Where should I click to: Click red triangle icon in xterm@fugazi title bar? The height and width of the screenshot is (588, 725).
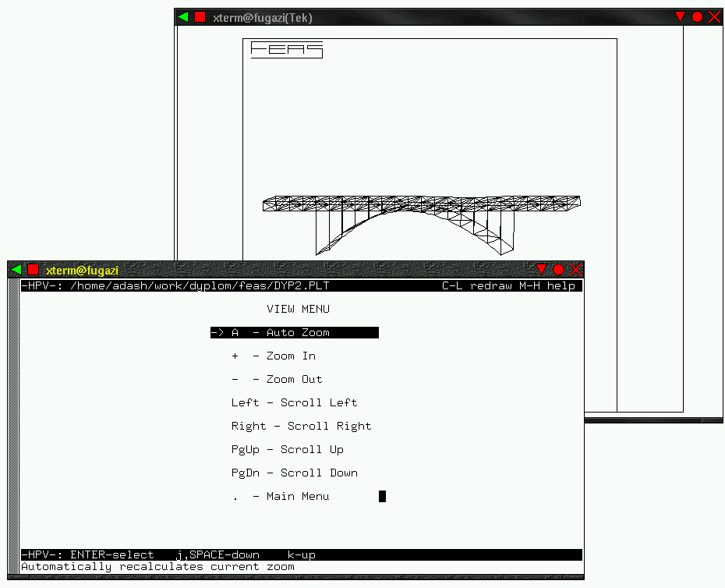coord(541,269)
